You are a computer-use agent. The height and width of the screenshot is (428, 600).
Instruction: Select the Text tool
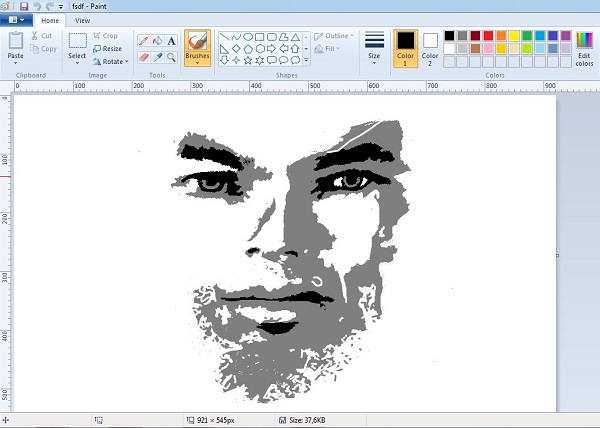click(x=172, y=41)
